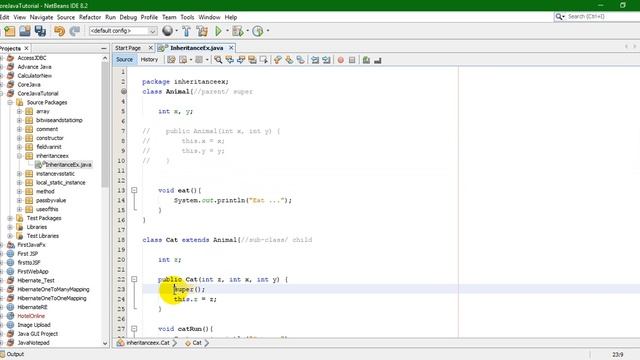Click the Undo toolbar icon

[60, 31]
